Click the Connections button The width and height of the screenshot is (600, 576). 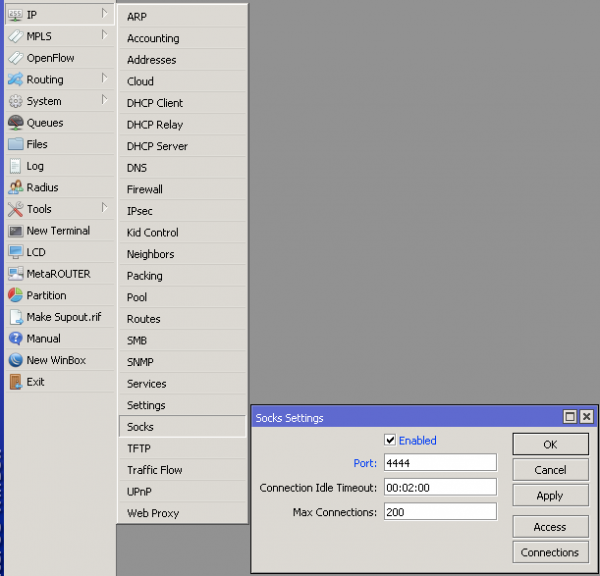pyautogui.click(x=549, y=552)
